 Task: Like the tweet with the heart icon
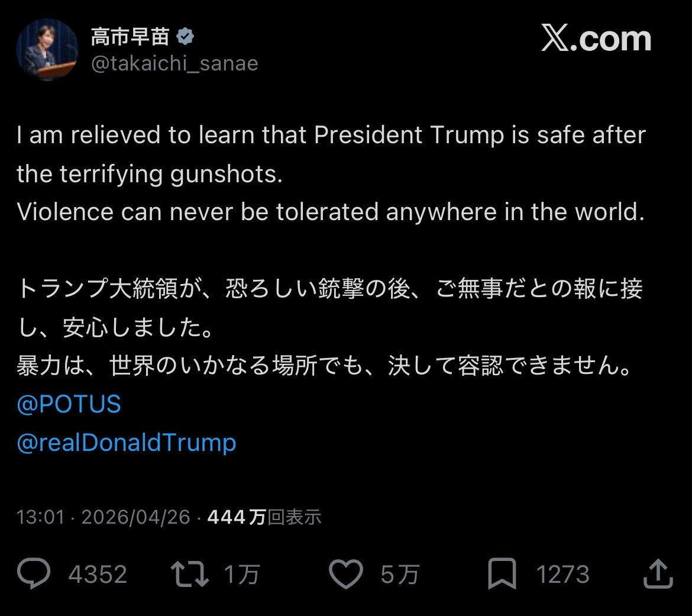pyautogui.click(x=345, y=574)
